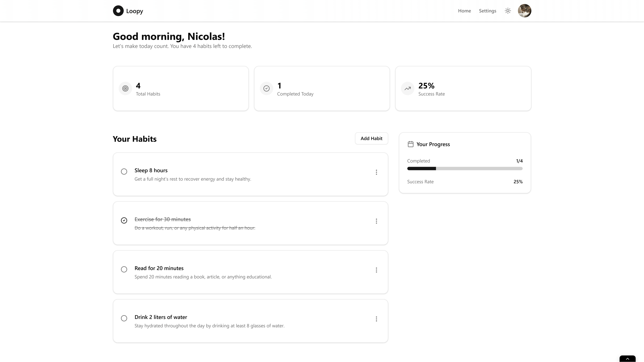The height and width of the screenshot is (362, 644).
Task: Navigate to Home
Action: (464, 11)
